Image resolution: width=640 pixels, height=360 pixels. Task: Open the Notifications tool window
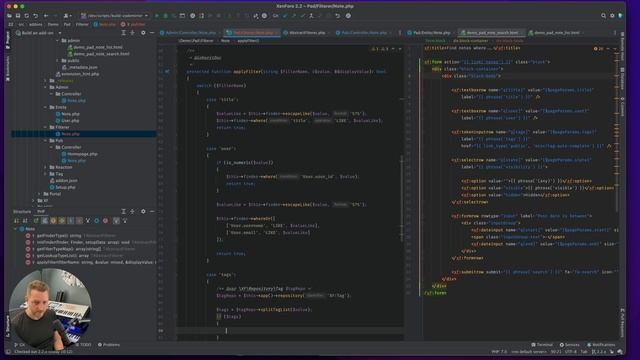(600, 345)
